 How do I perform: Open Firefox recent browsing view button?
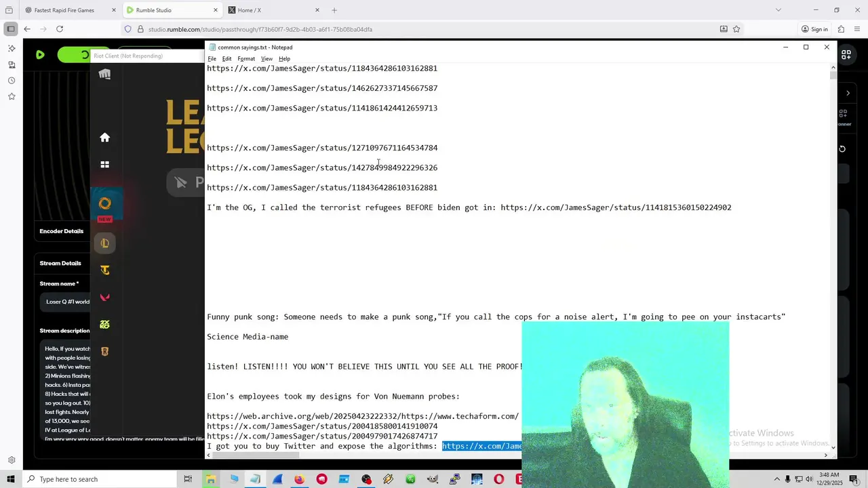(9, 10)
